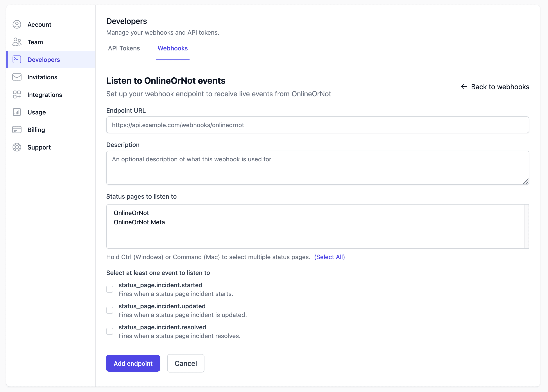Switch to the API Tokens tab

[124, 48]
